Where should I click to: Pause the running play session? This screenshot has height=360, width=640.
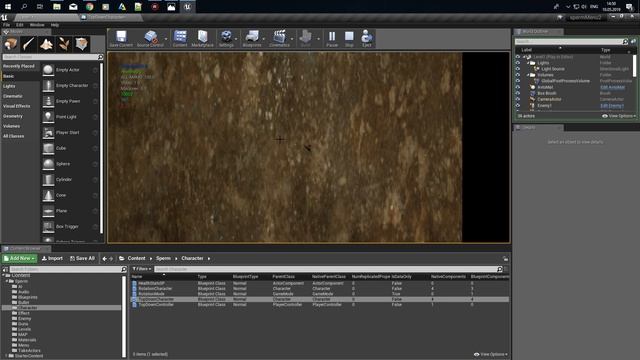tap(332, 39)
